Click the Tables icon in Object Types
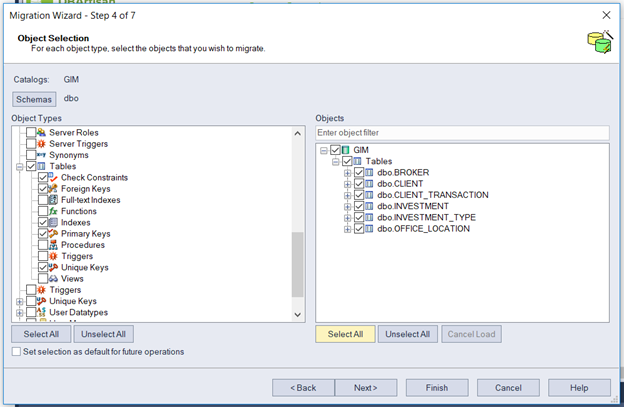 41,166
